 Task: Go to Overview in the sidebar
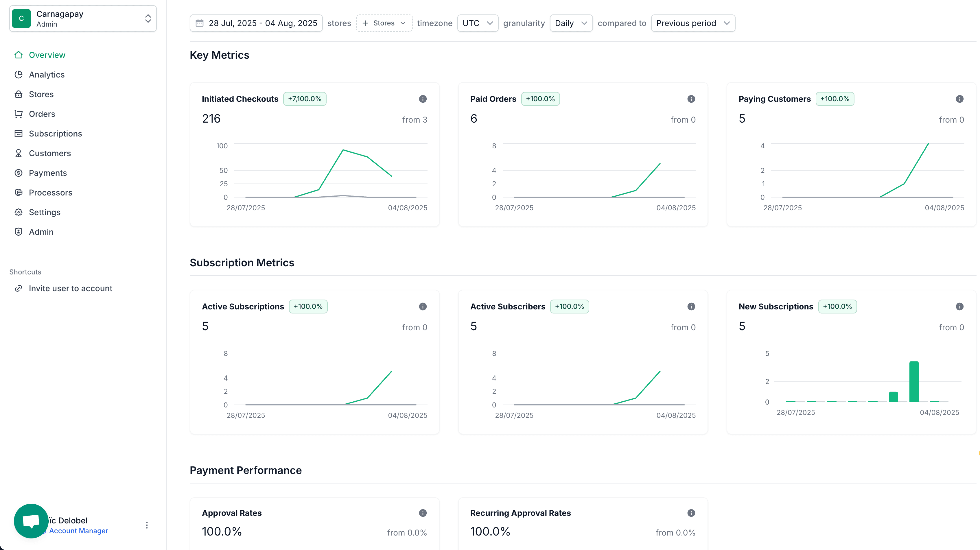point(47,55)
